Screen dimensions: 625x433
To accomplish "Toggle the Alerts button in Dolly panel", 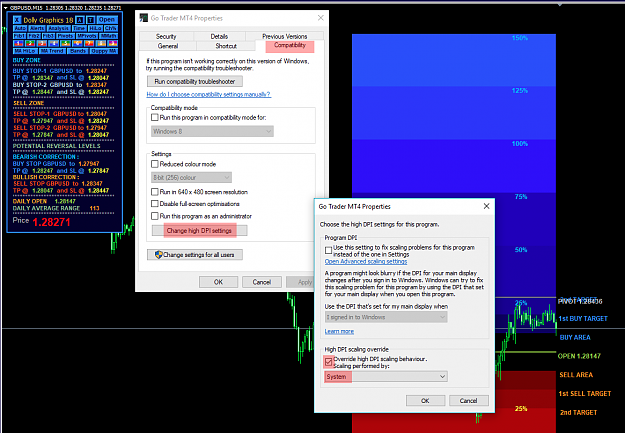I will [x=37, y=28].
